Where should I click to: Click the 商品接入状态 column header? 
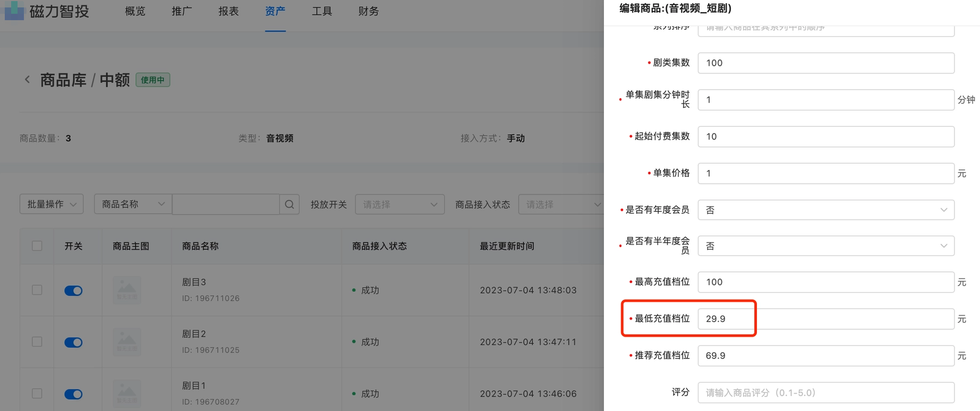pyautogui.click(x=379, y=246)
